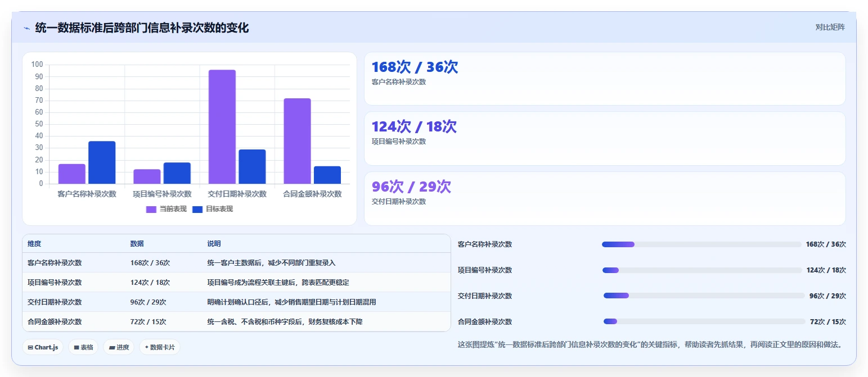Click the 当前表现 legend text
The height and width of the screenshot is (377, 868).
click(173, 209)
